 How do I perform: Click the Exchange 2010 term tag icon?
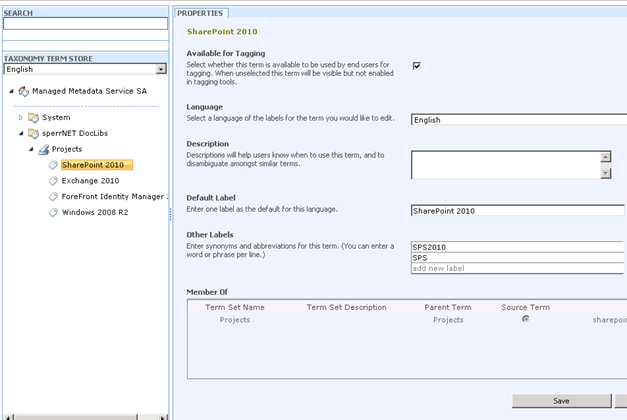coord(53,181)
